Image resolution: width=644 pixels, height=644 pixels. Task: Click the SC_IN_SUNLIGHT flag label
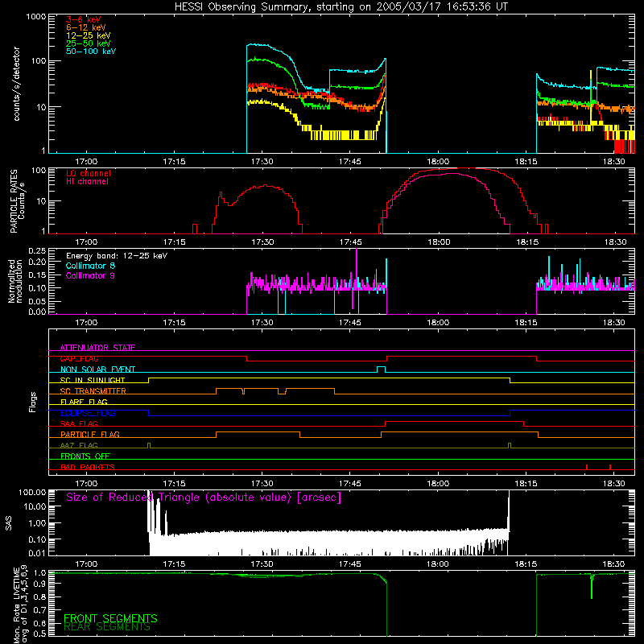point(93,380)
